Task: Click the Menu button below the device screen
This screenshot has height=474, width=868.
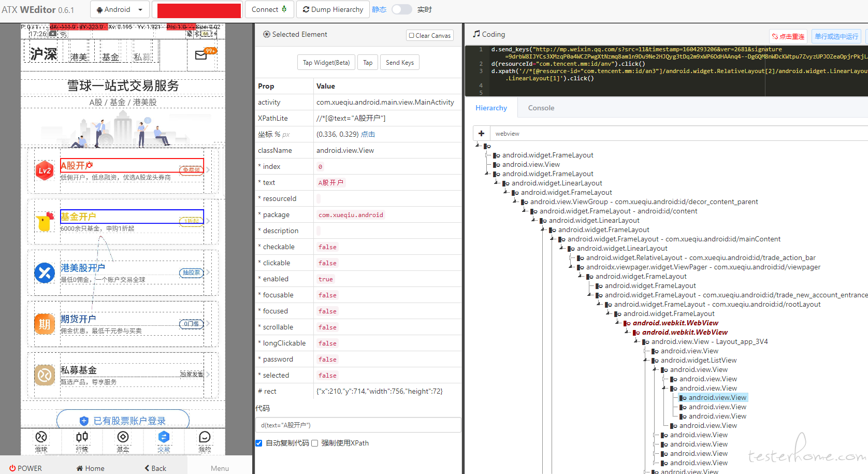Action: click(220, 468)
